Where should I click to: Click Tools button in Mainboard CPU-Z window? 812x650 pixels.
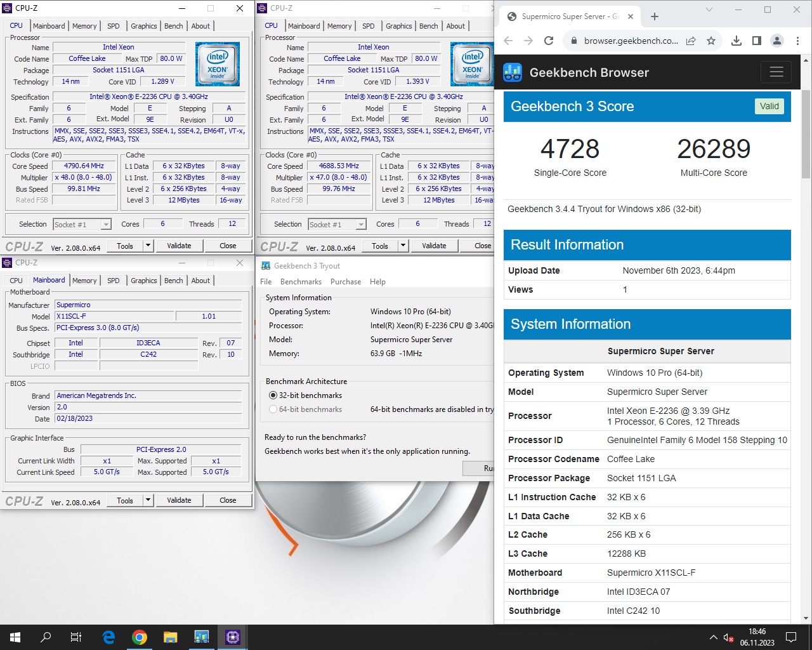(125, 500)
